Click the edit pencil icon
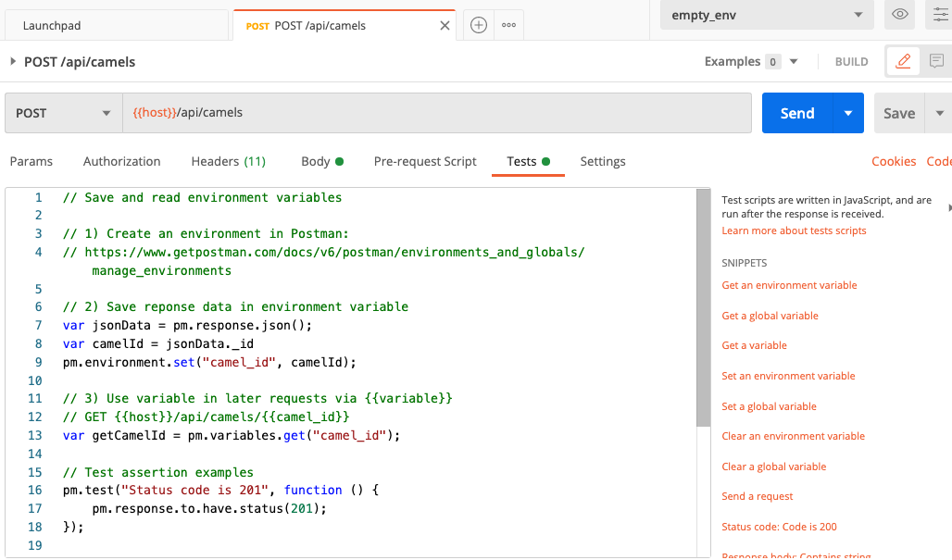This screenshot has height=560, width=952. [x=904, y=61]
